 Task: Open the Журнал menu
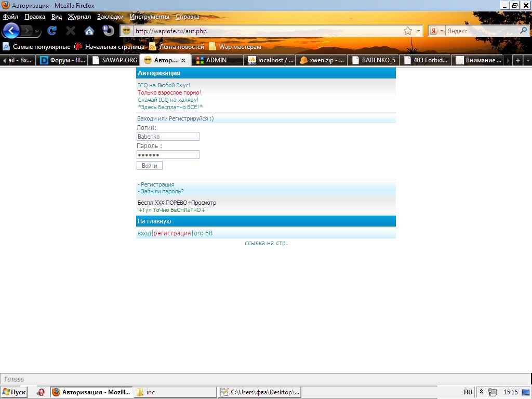tap(79, 16)
